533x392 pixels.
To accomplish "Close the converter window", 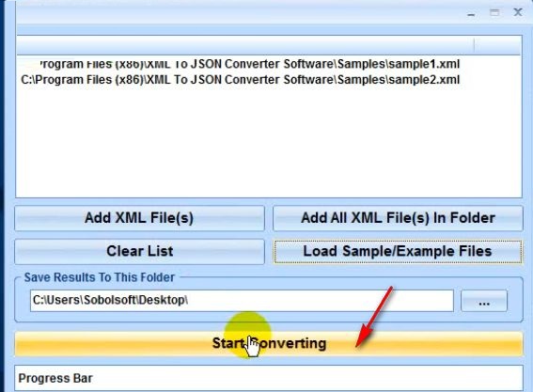I will click(x=518, y=12).
